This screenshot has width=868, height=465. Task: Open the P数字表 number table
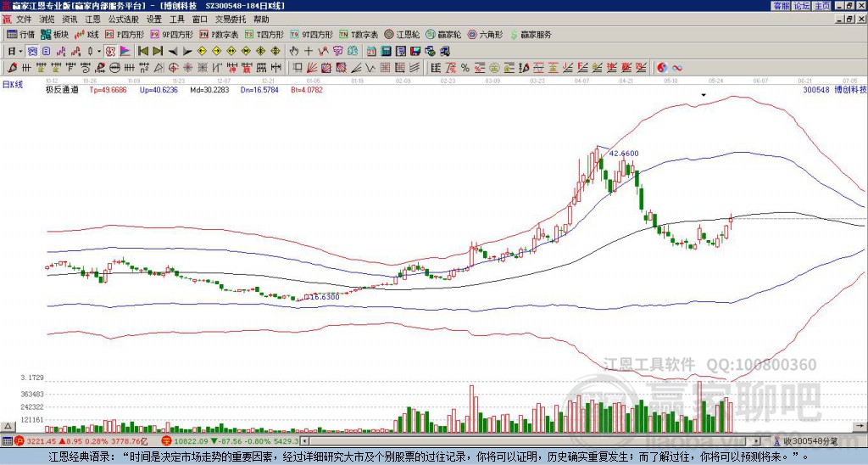point(220,34)
